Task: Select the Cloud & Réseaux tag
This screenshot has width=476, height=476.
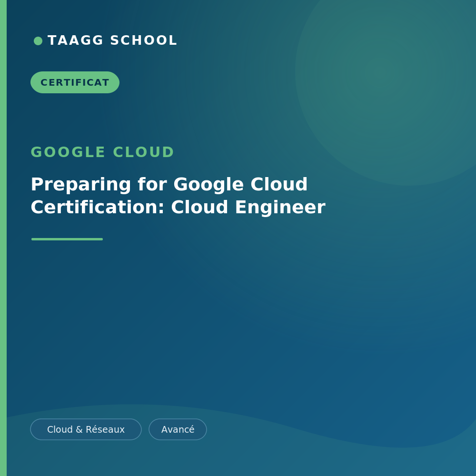Action: click(86, 429)
